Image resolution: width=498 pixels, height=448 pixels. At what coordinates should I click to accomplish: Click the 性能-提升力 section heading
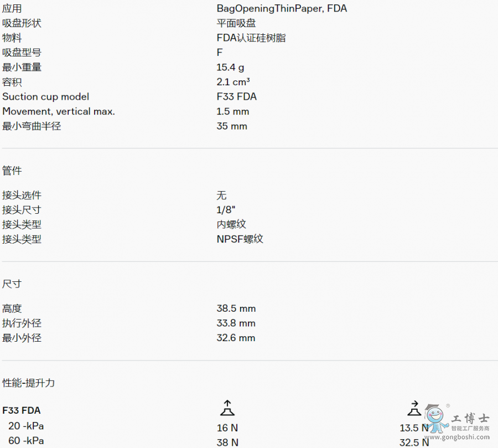pyautogui.click(x=29, y=383)
